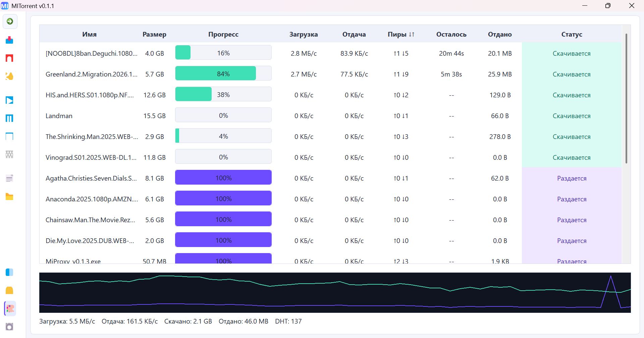644x338 pixels.
Task: Click the 84% progress bar
Action: 223,74
